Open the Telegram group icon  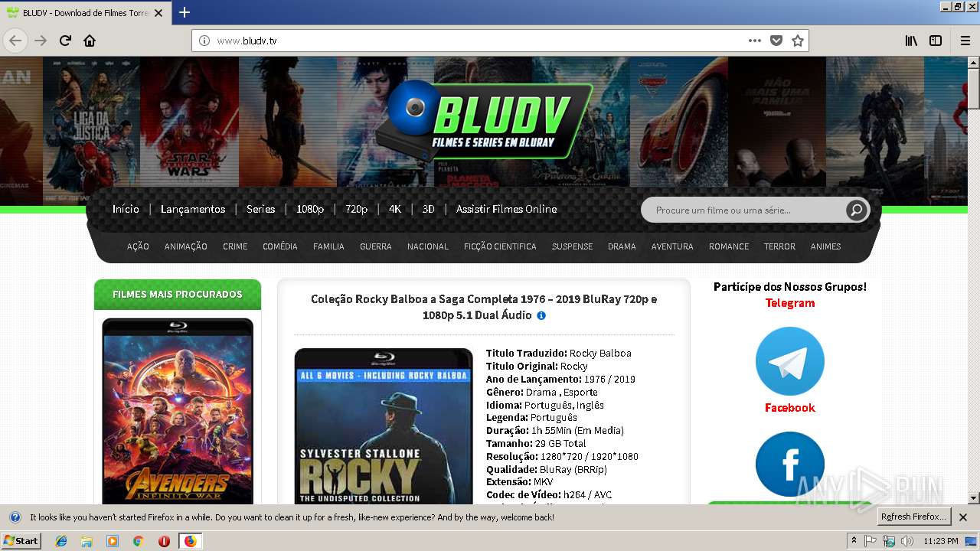click(x=789, y=361)
